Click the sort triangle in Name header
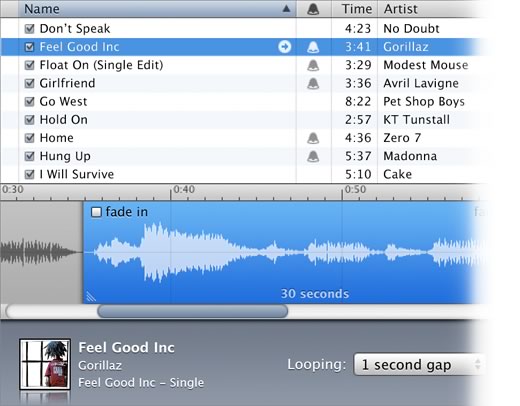The height and width of the screenshot is (406, 520). [286, 9]
